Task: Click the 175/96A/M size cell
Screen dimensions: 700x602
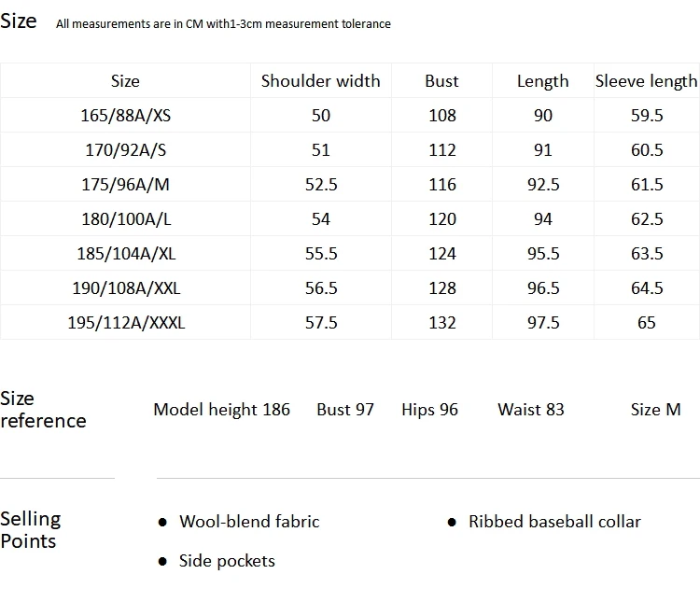Action: pos(125,185)
